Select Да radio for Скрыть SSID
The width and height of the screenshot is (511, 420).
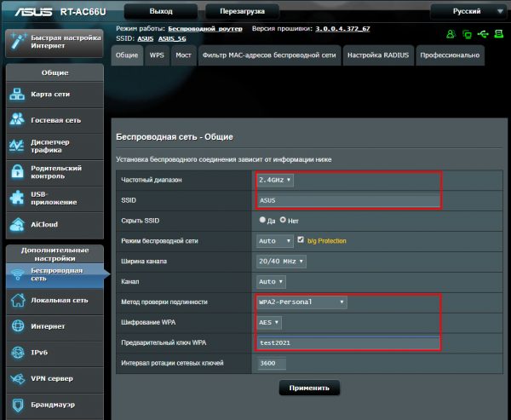pos(261,221)
